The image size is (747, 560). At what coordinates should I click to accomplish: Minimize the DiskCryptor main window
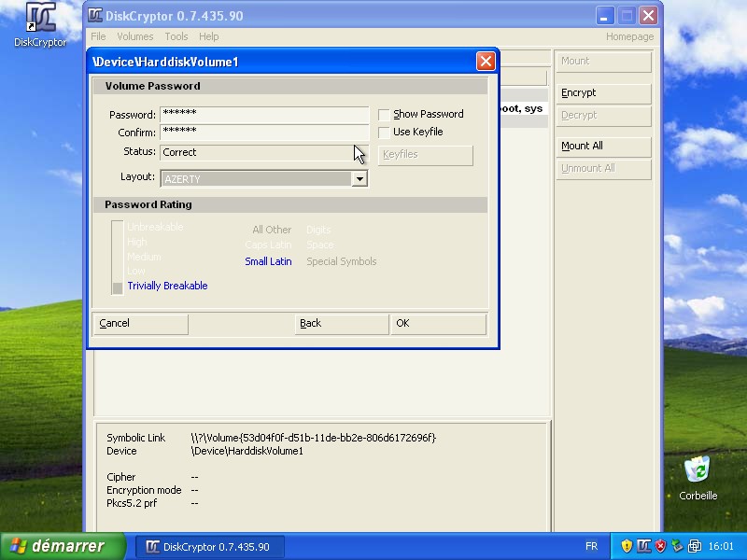[x=604, y=16]
